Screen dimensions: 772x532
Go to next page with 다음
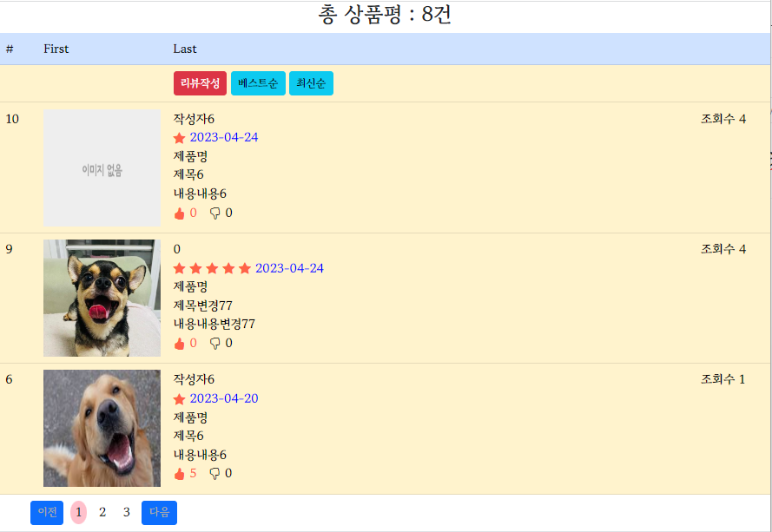coord(159,513)
